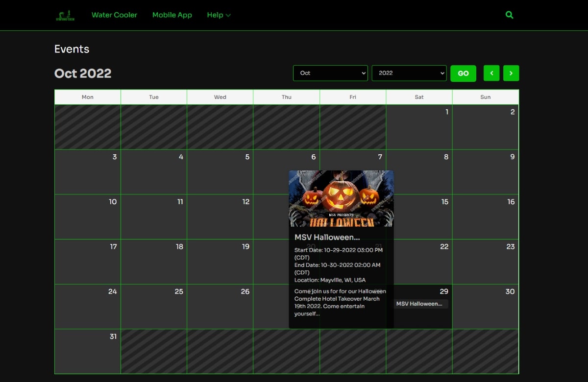Go to previous month arrow button
This screenshot has height=382, width=588.
click(491, 73)
